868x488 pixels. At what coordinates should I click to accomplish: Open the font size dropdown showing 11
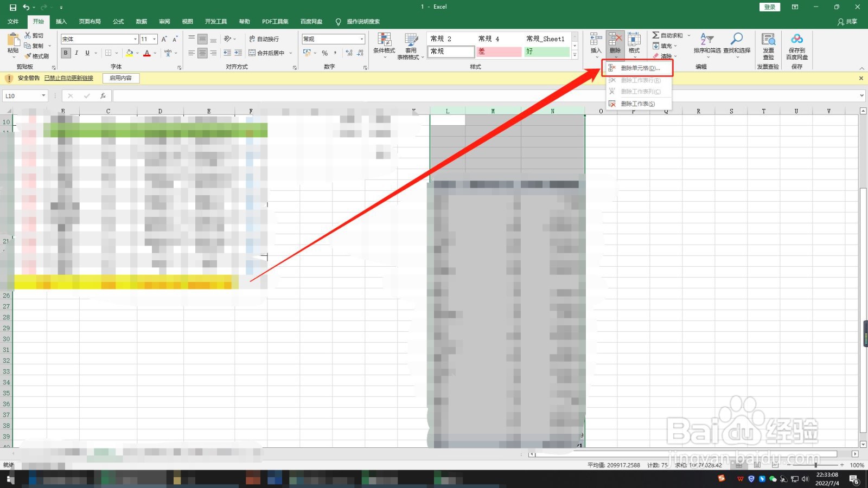(155, 39)
